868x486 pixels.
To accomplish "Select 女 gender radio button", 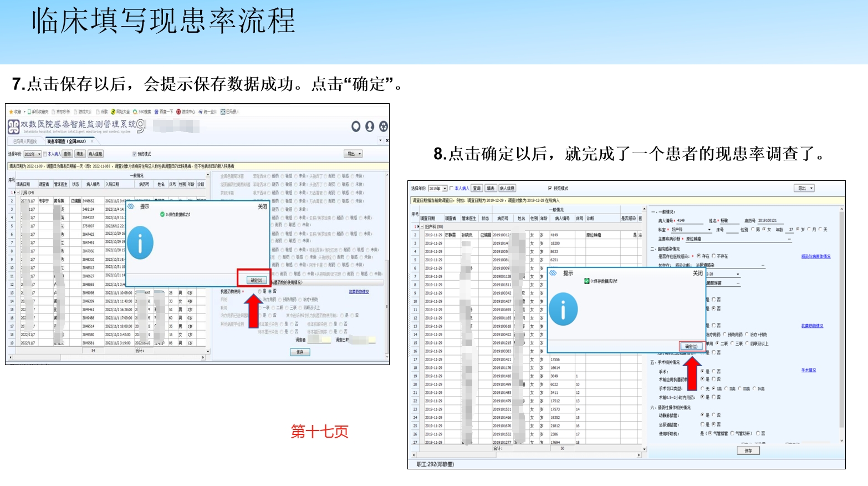I will 764,229.
